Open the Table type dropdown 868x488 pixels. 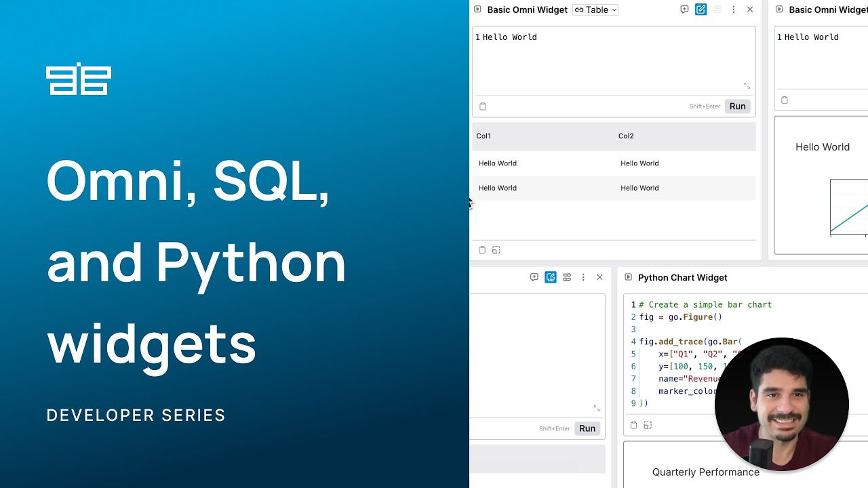(x=595, y=9)
